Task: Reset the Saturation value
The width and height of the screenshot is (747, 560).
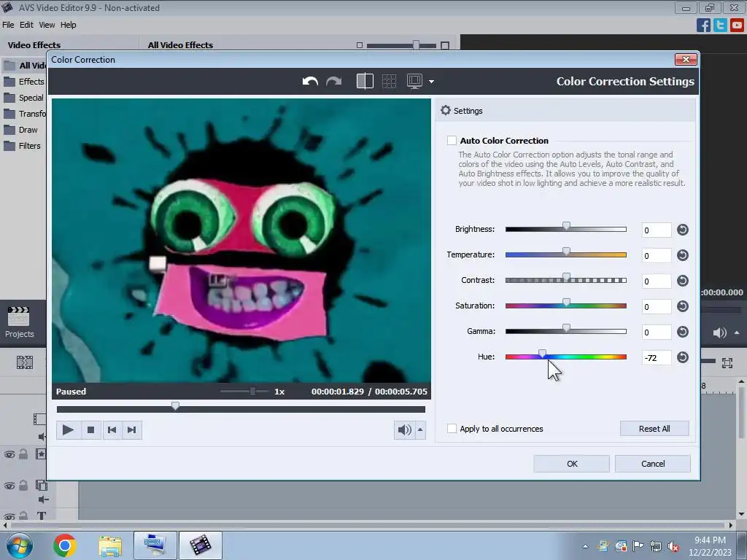Action: (x=683, y=306)
